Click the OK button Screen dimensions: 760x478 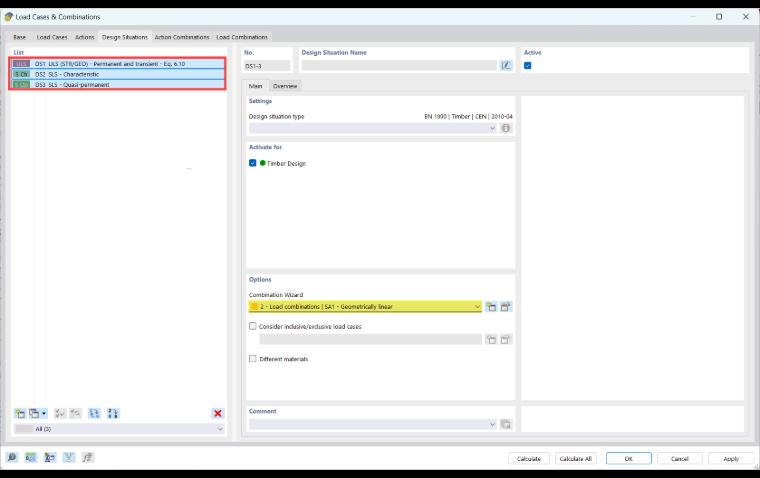click(x=629, y=459)
